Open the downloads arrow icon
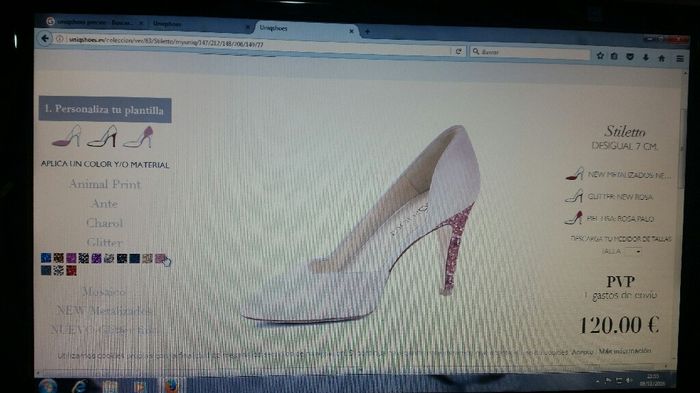 [646, 57]
